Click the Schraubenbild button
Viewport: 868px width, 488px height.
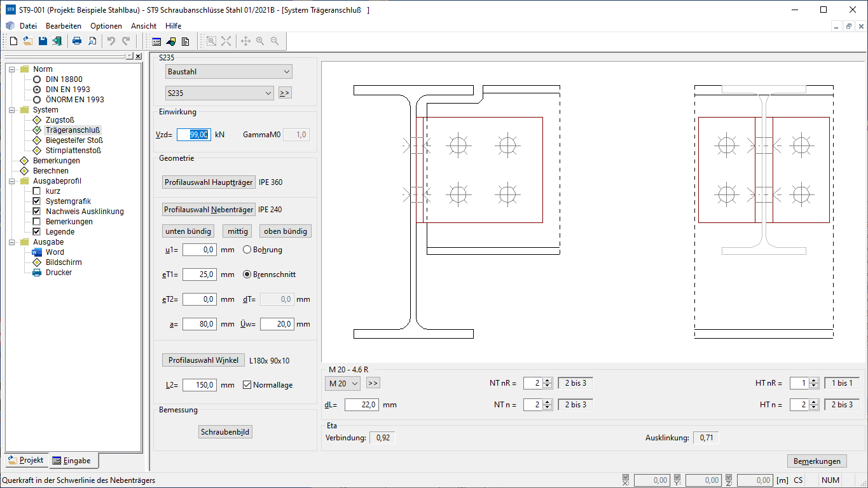(226, 432)
